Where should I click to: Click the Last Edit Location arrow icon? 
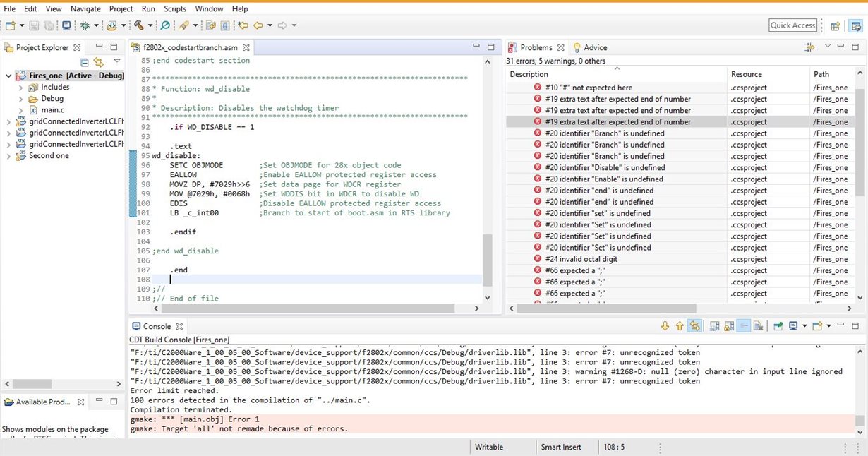pos(243,25)
